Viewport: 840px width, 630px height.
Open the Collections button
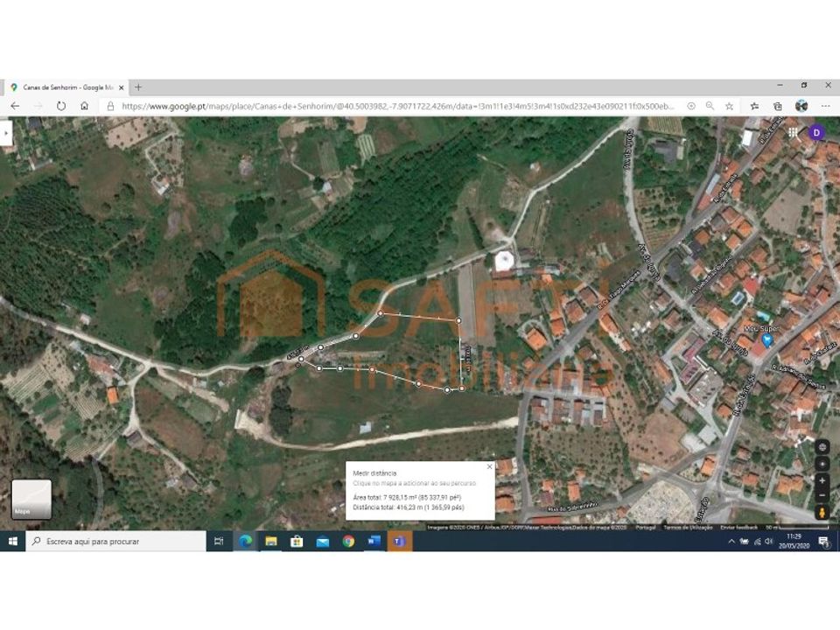click(x=778, y=106)
